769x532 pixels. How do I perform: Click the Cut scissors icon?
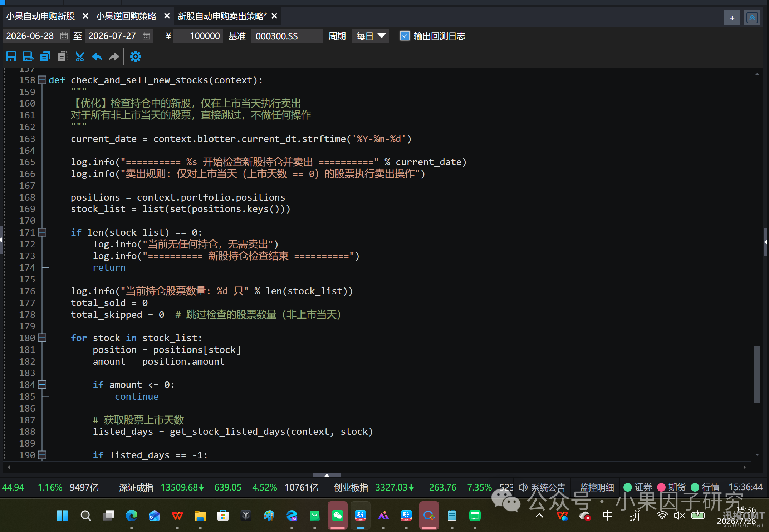tap(80, 56)
